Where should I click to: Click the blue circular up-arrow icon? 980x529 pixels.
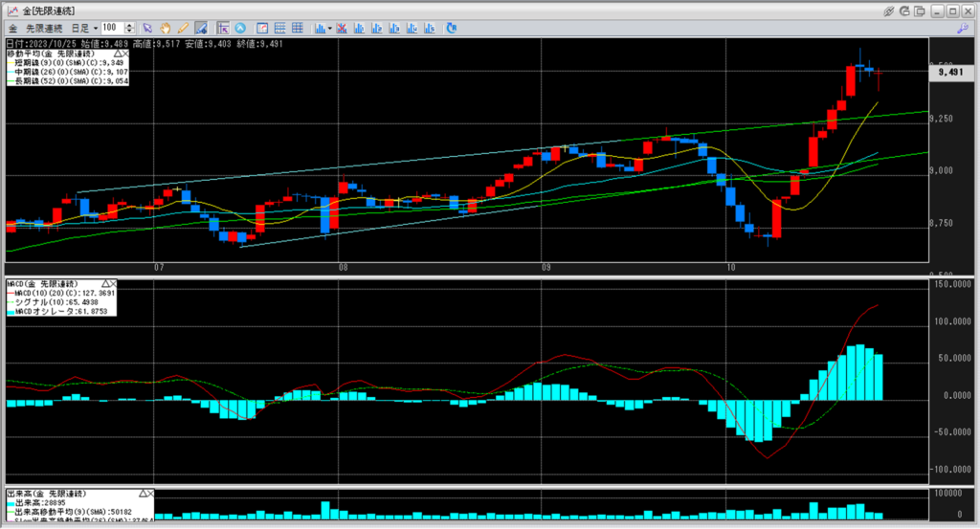pyautogui.click(x=239, y=28)
